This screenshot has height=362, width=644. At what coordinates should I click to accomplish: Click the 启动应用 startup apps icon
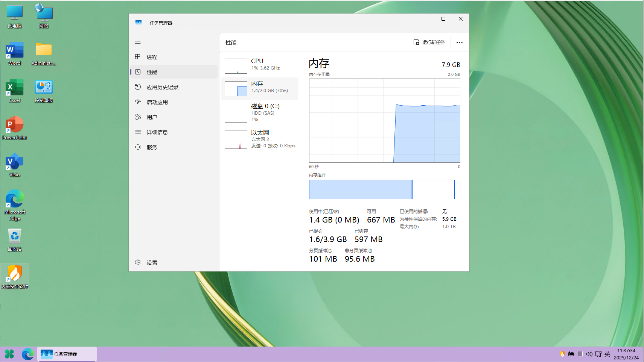(138, 102)
